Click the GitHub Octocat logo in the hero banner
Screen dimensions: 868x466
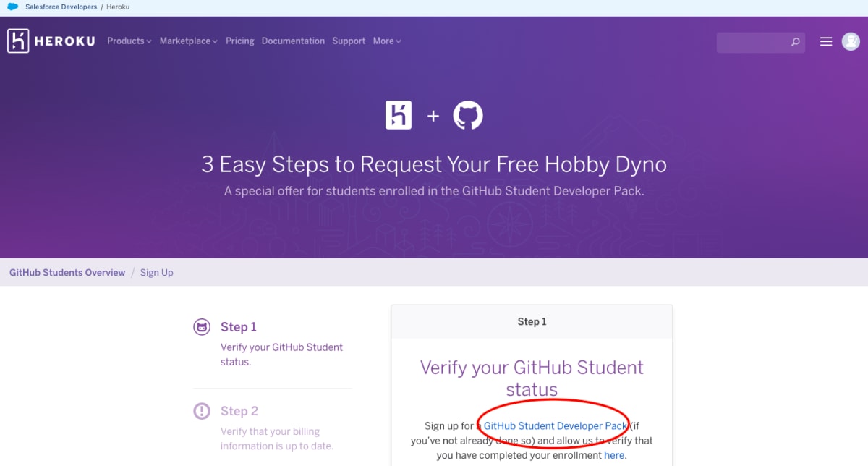pos(468,115)
